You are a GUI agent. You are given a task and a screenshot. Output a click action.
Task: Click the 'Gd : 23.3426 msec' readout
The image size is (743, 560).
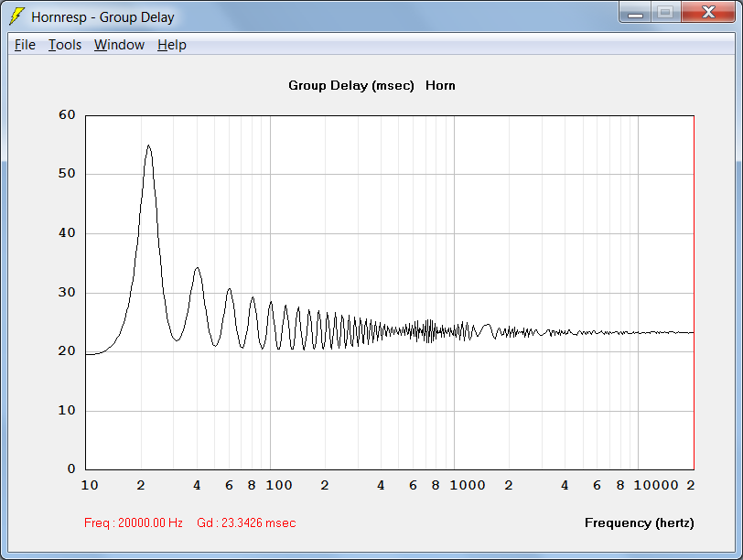(x=246, y=522)
